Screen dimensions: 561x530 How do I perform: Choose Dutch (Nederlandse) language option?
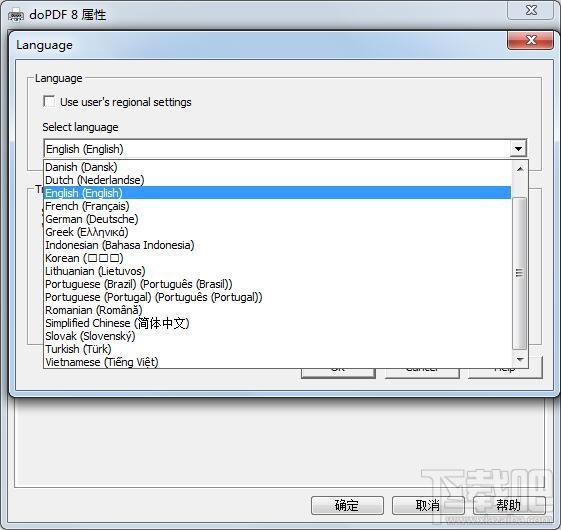click(277, 180)
